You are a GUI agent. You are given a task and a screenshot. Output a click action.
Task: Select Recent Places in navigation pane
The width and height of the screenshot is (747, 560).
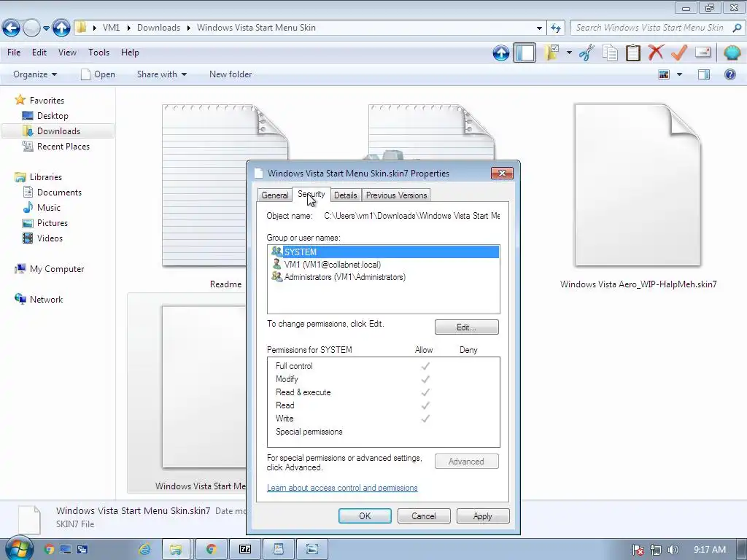tap(63, 146)
